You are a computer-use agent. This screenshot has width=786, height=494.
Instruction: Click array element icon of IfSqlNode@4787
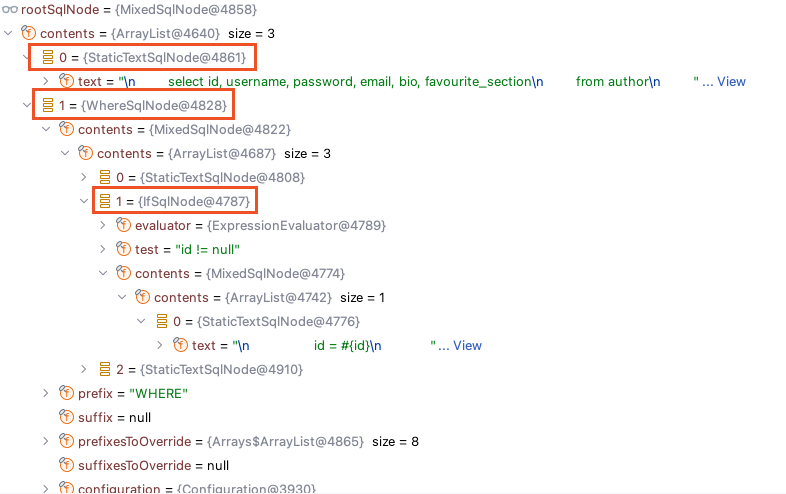click(105, 201)
